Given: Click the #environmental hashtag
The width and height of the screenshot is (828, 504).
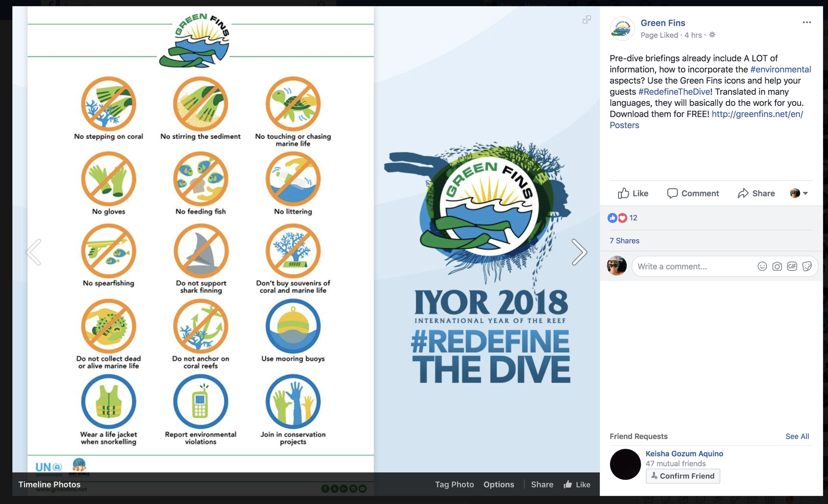Looking at the screenshot, I should pyautogui.click(x=780, y=69).
